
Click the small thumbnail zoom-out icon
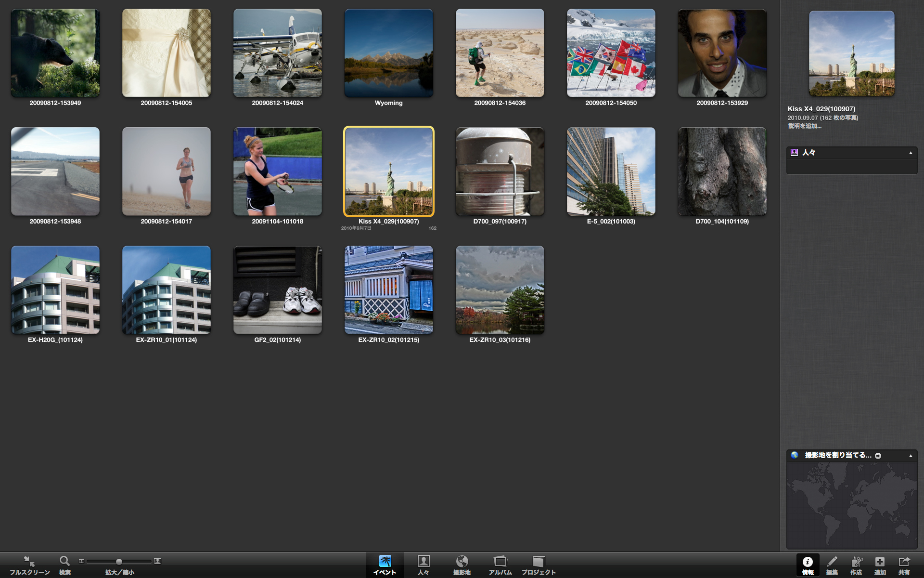[81, 561]
